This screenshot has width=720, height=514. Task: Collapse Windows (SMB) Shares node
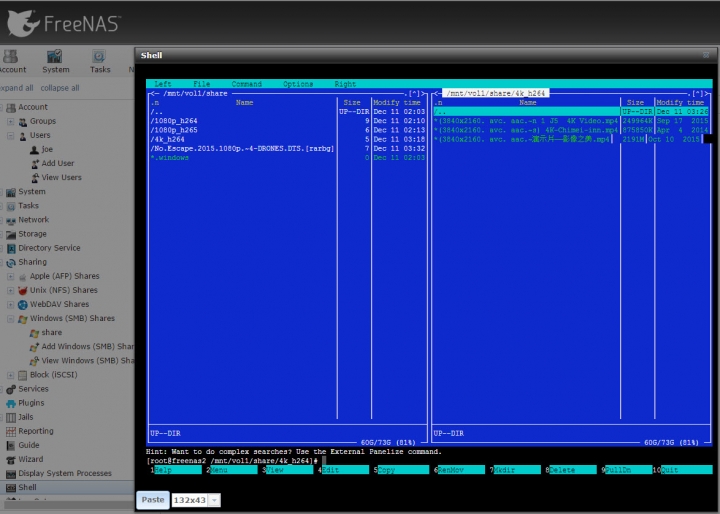click(x=11, y=319)
